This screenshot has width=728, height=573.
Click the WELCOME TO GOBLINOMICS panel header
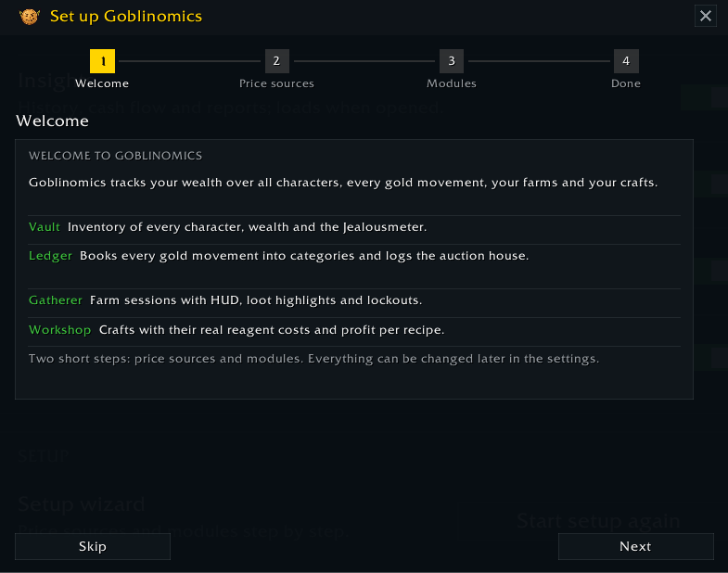pos(116,156)
